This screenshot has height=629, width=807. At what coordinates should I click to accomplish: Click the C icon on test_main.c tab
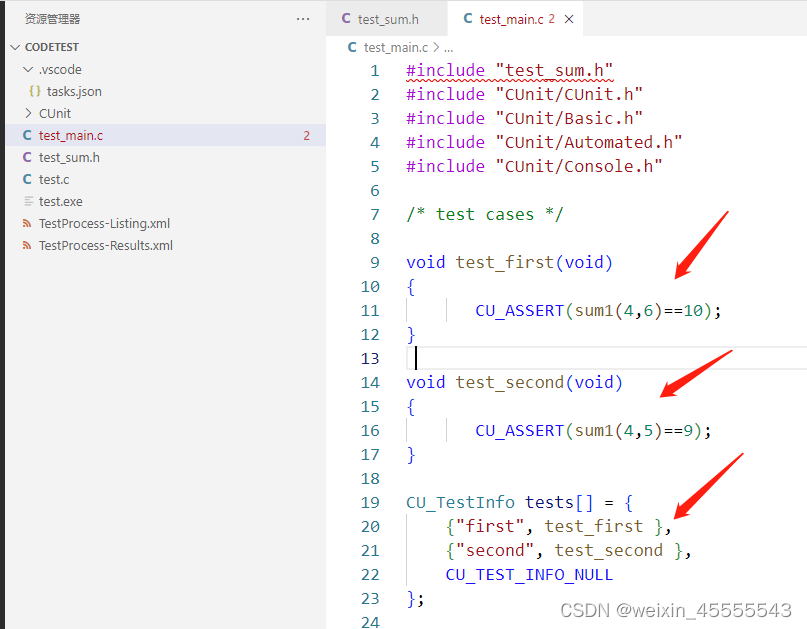tap(468, 19)
